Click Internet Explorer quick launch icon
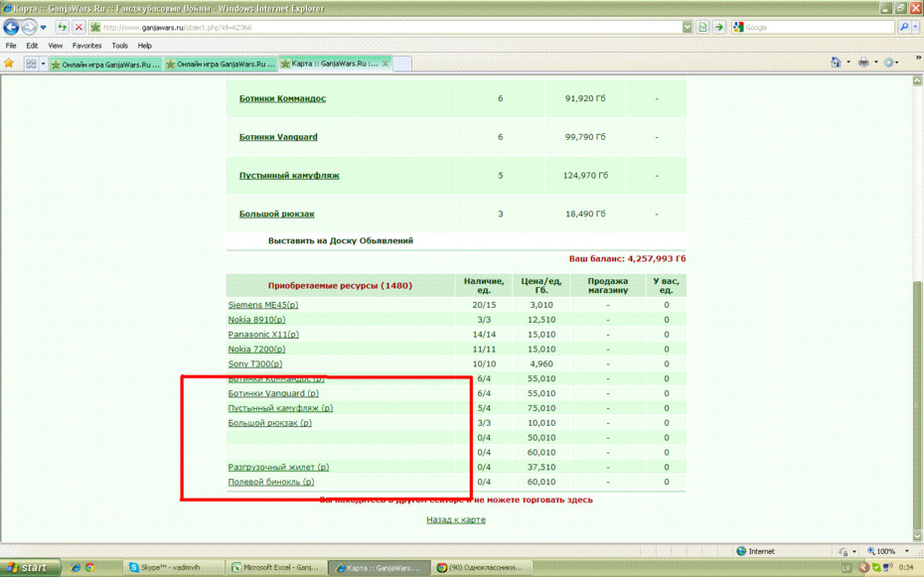The image size is (924, 577). 75,568
